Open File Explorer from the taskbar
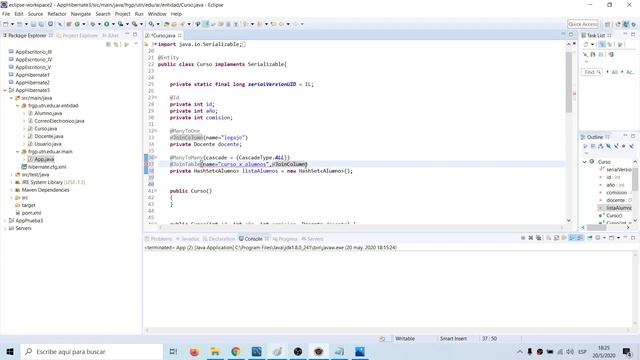The width and height of the screenshot is (640, 360). pyautogui.click(x=215, y=351)
